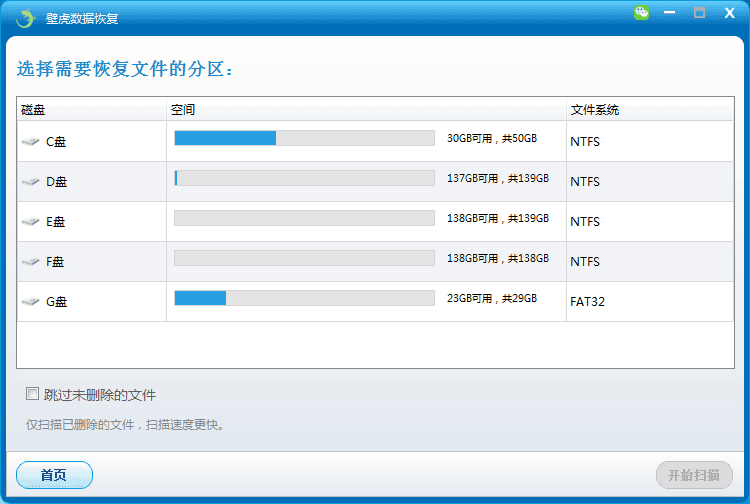Screen dimensions: 750x504
Task: Click the gecko app logo icon
Action: click(25, 17)
